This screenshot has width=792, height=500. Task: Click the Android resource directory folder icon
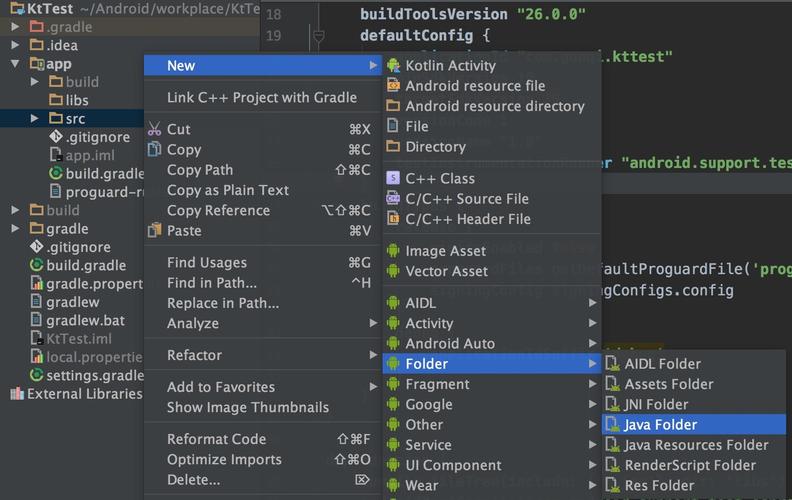[x=393, y=106]
